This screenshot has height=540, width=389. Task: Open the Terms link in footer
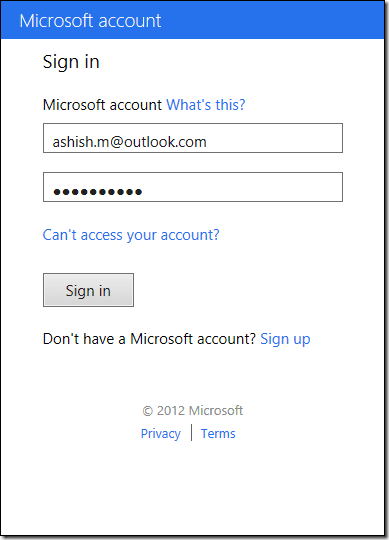pos(218,434)
